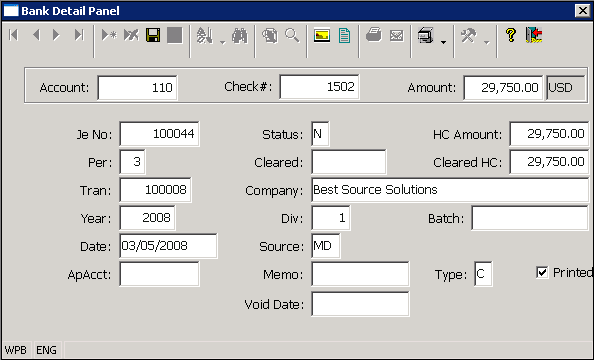Open the teal document notes icon
Screen dimensions: 595x361
(x=344, y=36)
